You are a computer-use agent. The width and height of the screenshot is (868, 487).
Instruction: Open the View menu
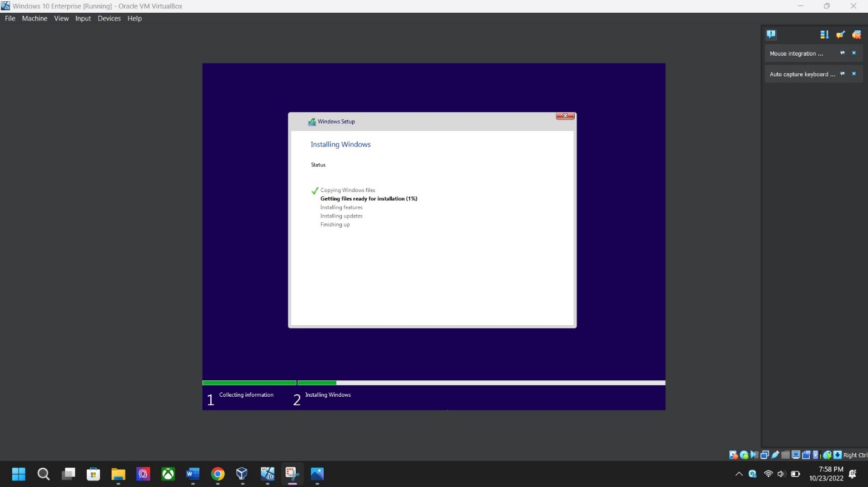pyautogui.click(x=61, y=18)
